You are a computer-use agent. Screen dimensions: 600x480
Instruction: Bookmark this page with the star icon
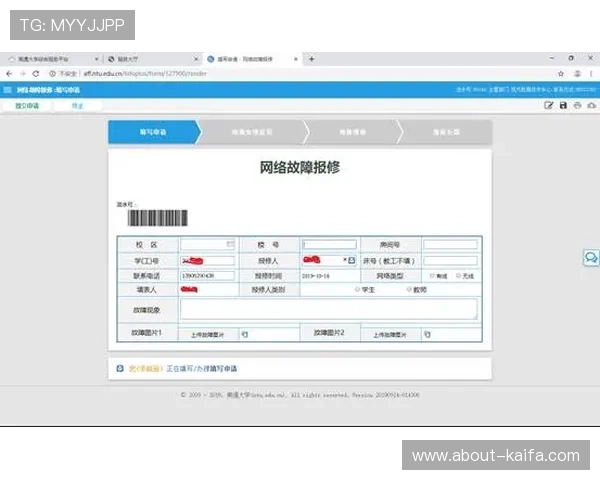[x=561, y=73]
